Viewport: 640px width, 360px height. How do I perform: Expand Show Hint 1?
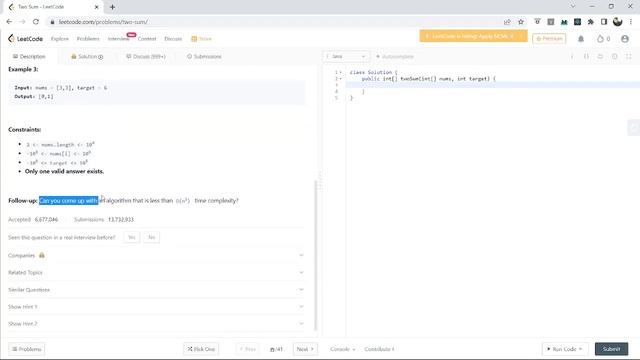click(155, 307)
